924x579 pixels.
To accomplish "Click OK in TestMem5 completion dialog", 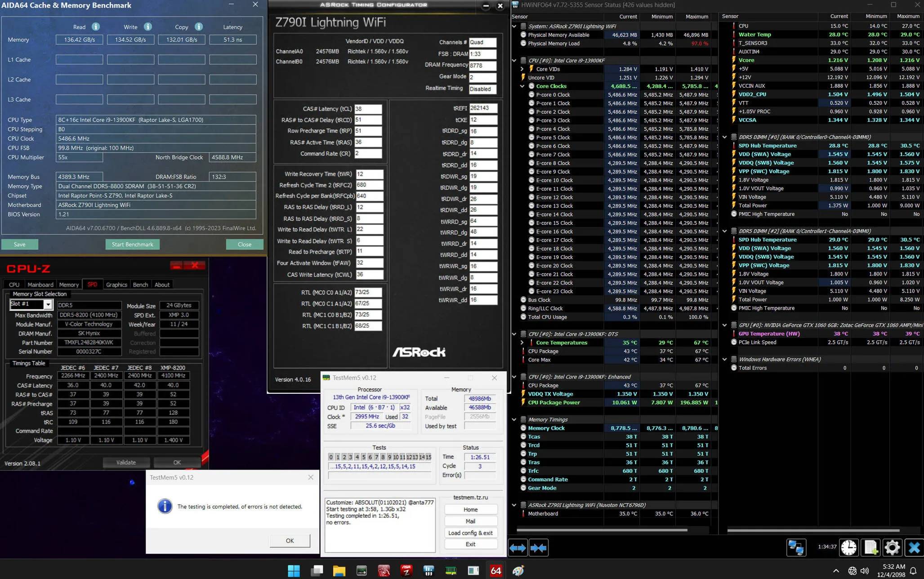I will [290, 540].
